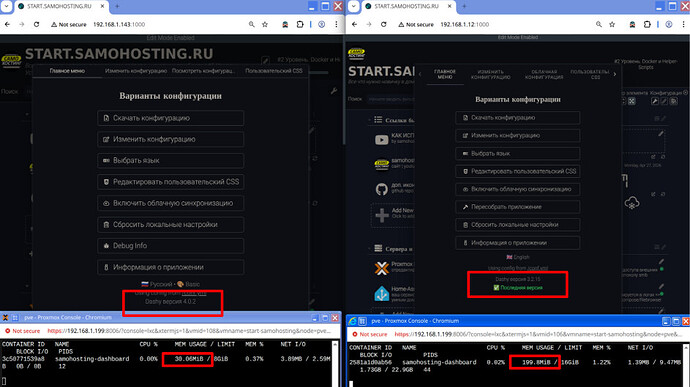Click 'Пересобрать приложение' button
Screen dimensions: 690x387
click(518, 207)
